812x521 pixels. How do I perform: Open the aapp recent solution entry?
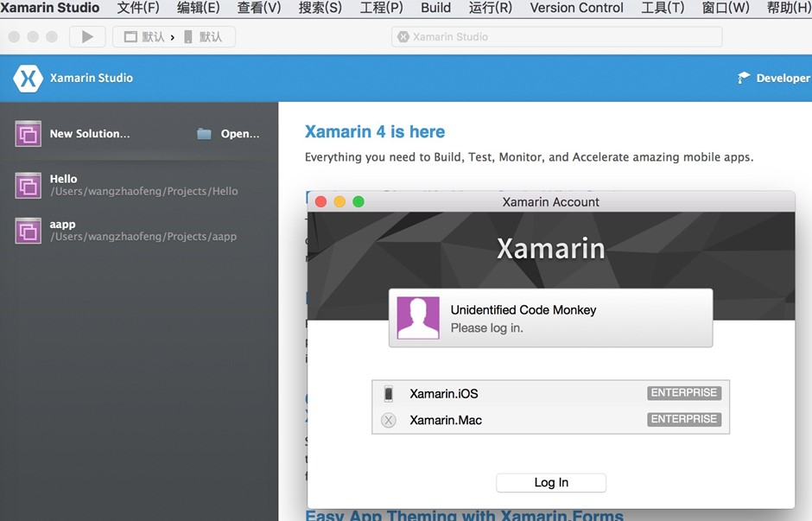pyautogui.click(x=139, y=231)
